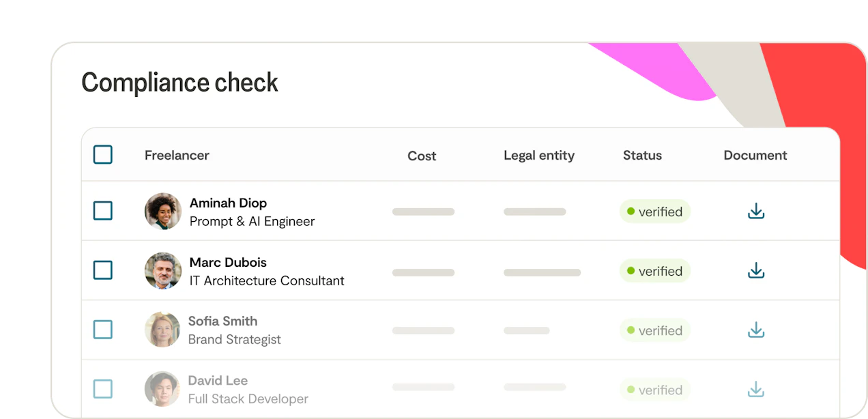
Task: Tick the select-all checkbox in the header
Action: coord(103,155)
